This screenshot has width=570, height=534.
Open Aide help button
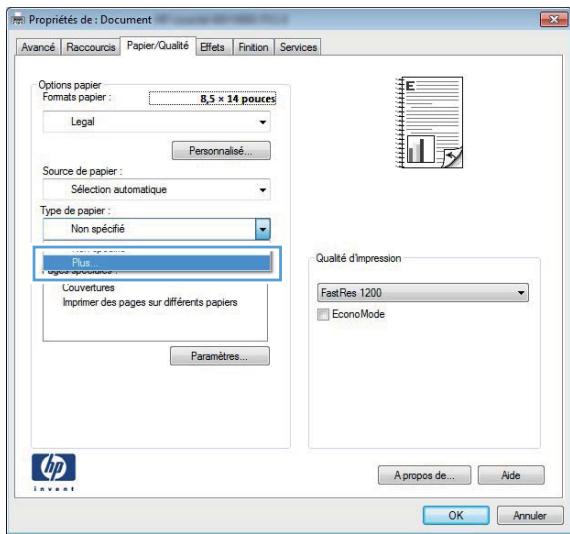point(511,475)
